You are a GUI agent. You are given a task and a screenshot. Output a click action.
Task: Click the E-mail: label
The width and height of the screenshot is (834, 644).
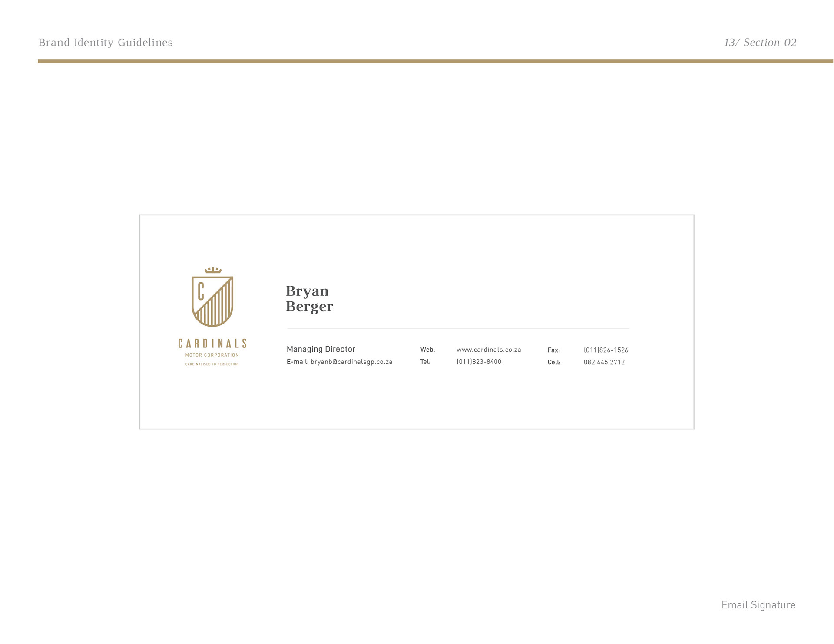click(x=298, y=362)
